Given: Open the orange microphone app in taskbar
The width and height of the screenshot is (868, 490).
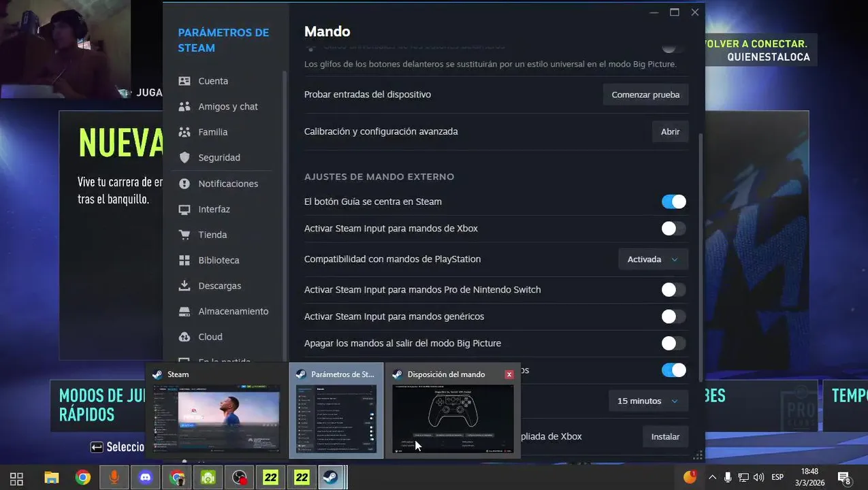Looking at the screenshot, I should click(114, 478).
